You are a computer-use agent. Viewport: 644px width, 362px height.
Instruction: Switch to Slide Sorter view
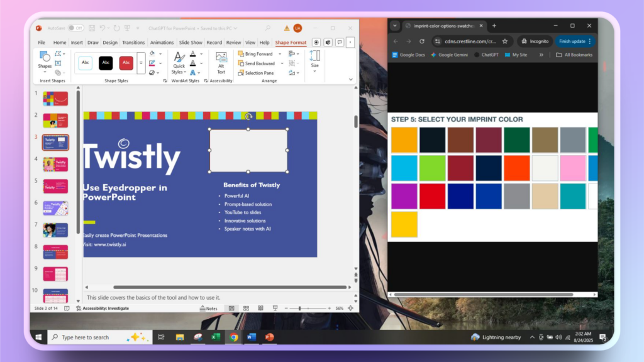246,308
